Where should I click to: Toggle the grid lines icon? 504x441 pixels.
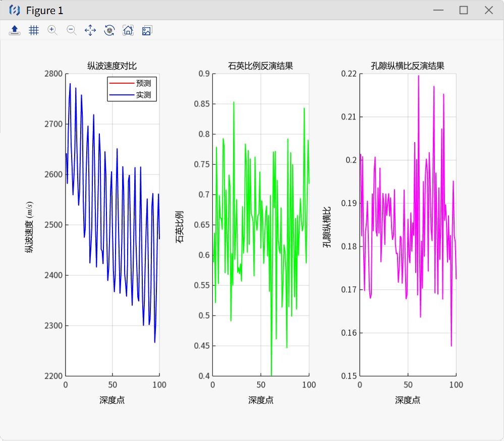(x=33, y=31)
